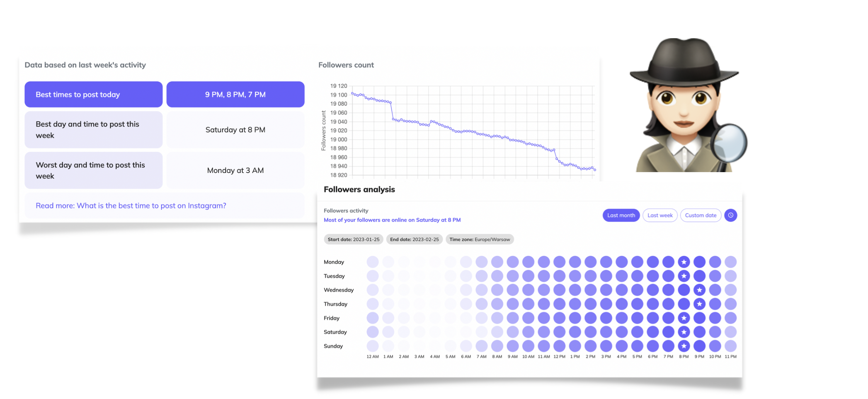Select the 'Best times to post today' row
868x399 pixels.
coord(94,95)
